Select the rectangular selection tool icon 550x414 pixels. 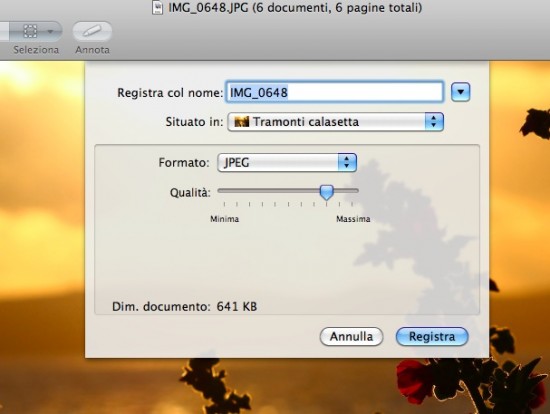tap(30, 31)
